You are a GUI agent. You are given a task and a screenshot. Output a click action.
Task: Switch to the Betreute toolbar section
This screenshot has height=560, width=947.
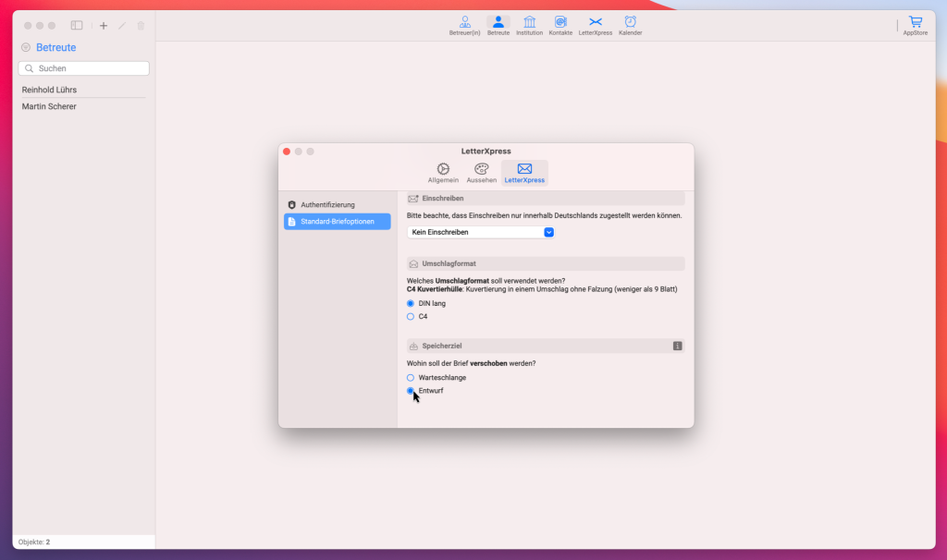[498, 26]
